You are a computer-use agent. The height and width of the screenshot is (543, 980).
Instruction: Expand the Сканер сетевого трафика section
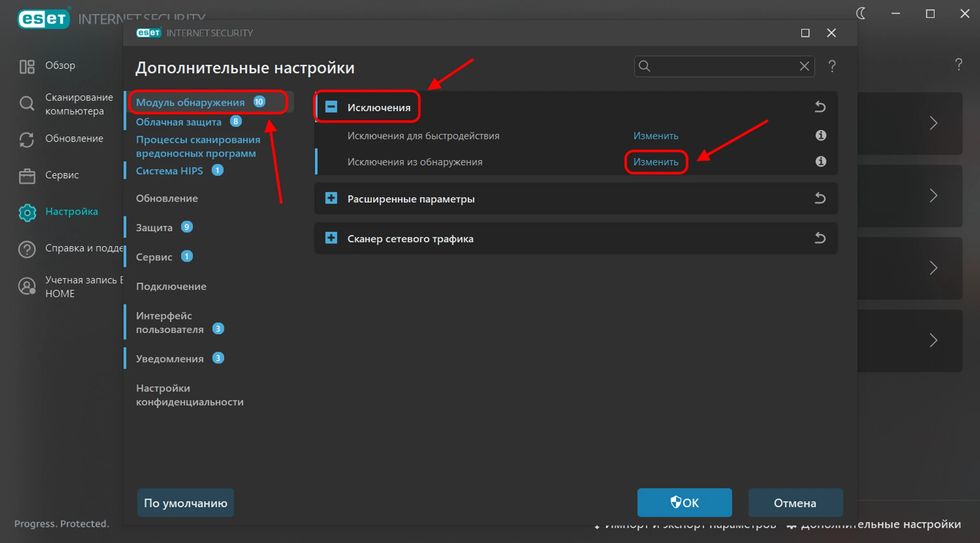331,238
